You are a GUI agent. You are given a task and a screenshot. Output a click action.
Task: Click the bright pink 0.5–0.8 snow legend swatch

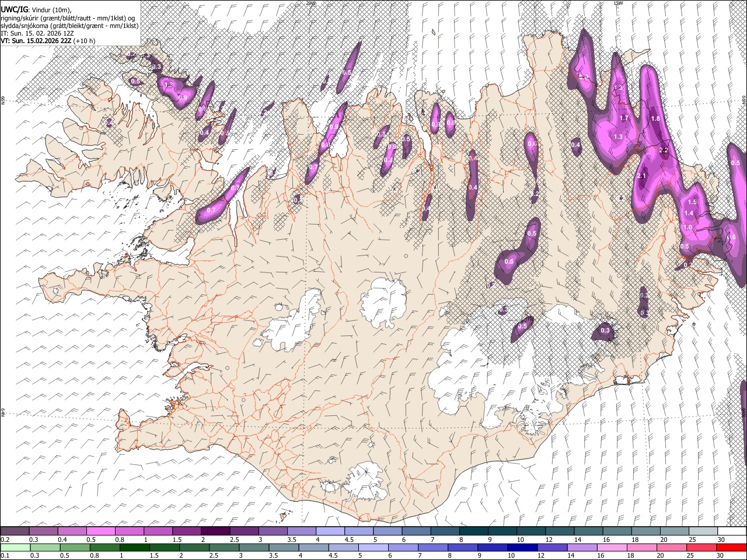pos(100,532)
